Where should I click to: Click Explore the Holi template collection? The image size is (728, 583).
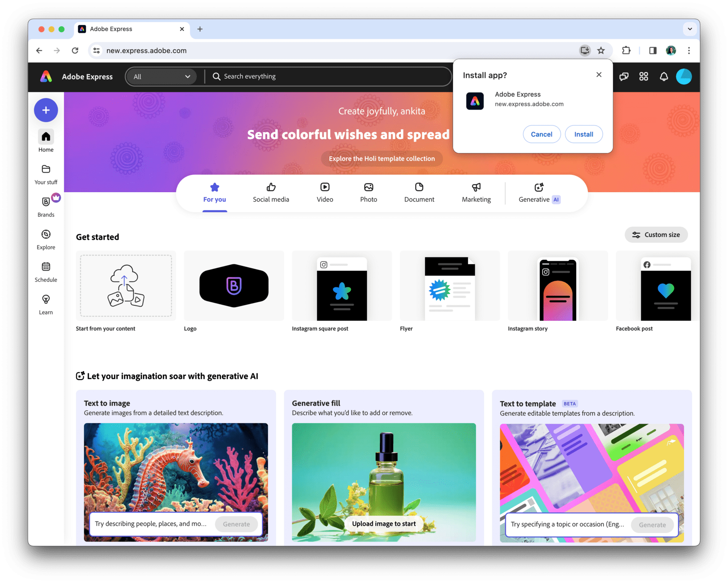(x=381, y=158)
